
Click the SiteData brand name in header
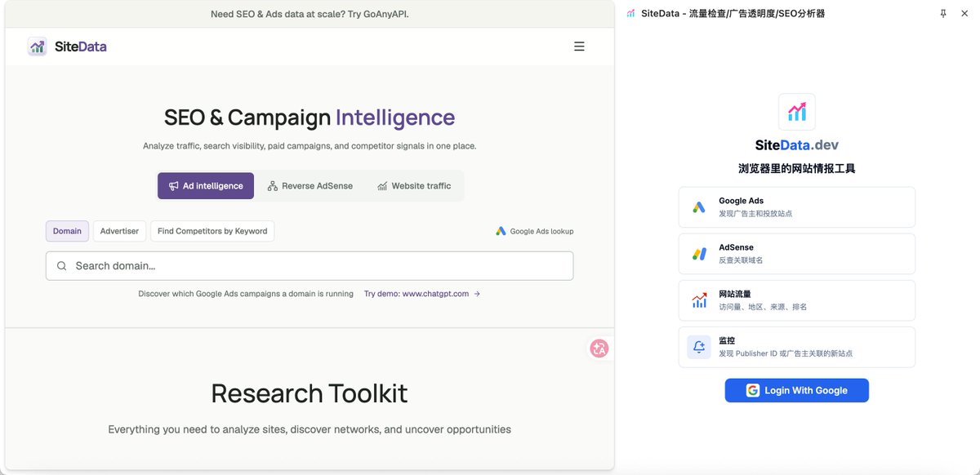click(x=81, y=47)
